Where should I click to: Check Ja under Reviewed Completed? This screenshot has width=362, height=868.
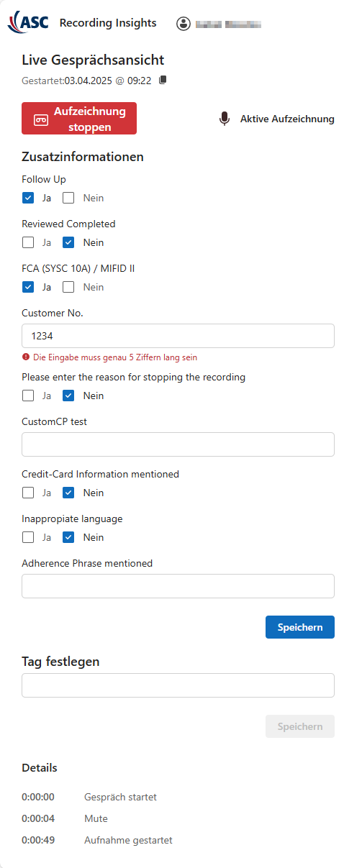(x=28, y=242)
